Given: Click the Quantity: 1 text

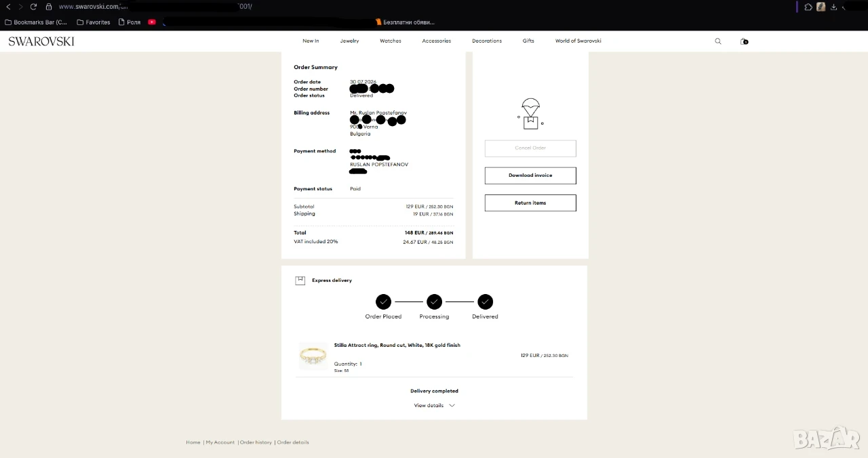Looking at the screenshot, I should (x=348, y=364).
